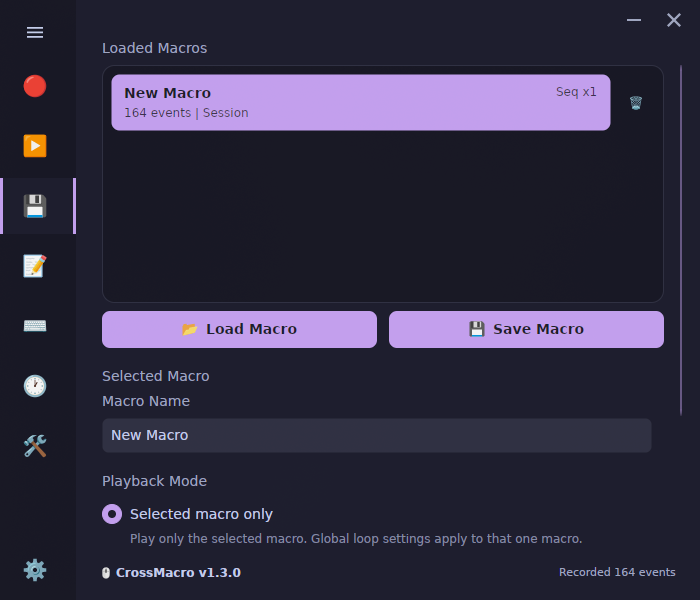Open the notepad Text Expansion icon
Image resolution: width=700 pixels, height=600 pixels.
tap(35, 266)
